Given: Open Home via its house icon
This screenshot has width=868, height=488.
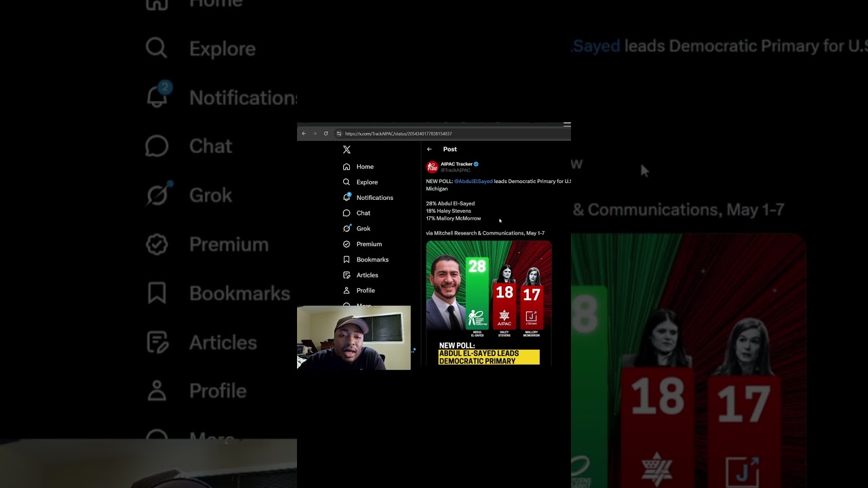Looking at the screenshot, I should 347,167.
